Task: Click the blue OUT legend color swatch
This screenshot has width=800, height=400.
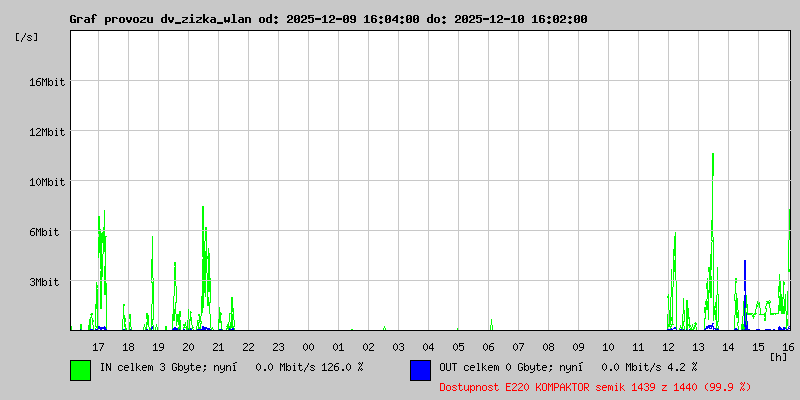Action: (420, 370)
